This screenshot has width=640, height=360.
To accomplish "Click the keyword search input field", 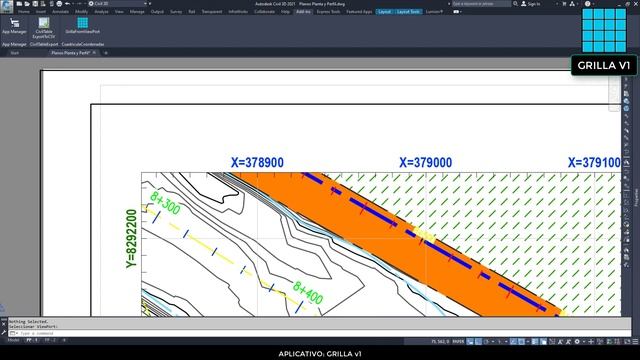I will [x=481, y=4].
